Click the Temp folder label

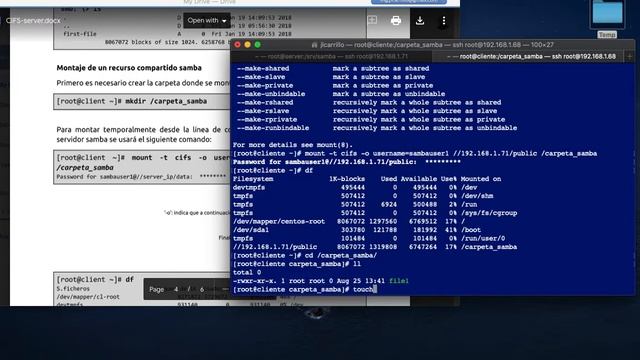click(x=607, y=35)
